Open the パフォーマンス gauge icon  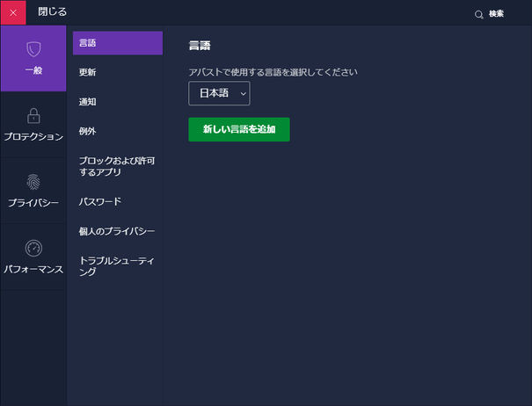click(33, 248)
